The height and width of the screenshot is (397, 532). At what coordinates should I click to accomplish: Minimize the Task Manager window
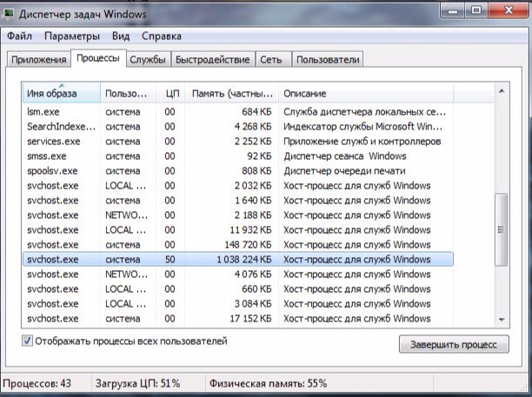coord(453,10)
